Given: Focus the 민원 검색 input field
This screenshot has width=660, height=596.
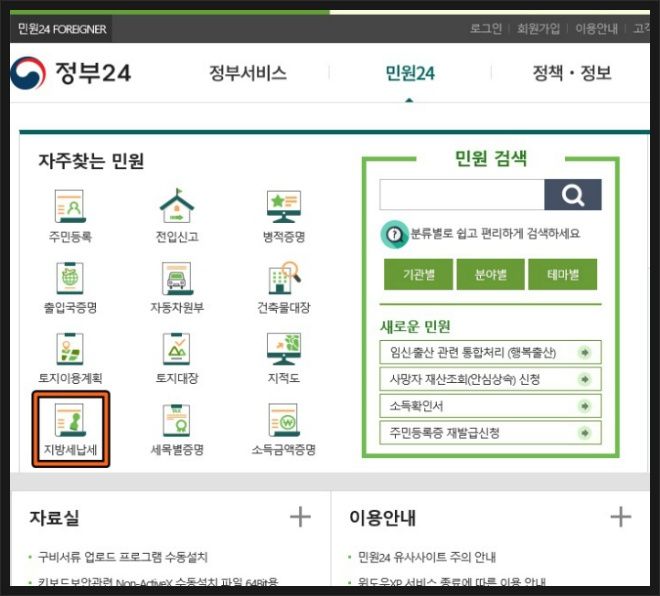Looking at the screenshot, I should (x=462, y=194).
